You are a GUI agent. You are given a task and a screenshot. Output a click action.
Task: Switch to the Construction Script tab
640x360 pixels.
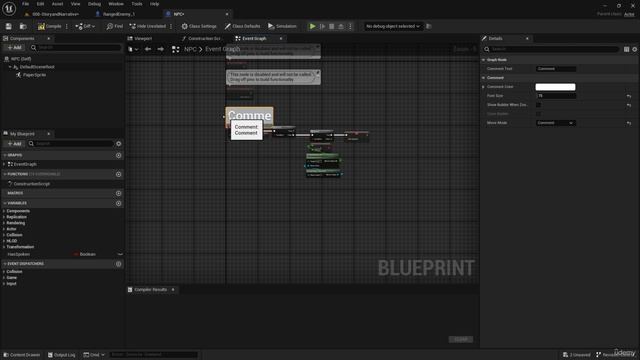[204, 38]
